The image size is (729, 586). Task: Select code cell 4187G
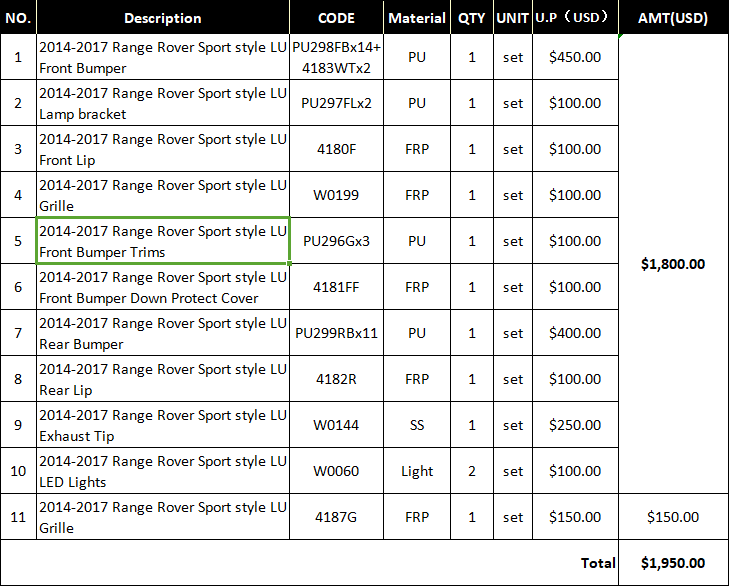[x=336, y=517]
